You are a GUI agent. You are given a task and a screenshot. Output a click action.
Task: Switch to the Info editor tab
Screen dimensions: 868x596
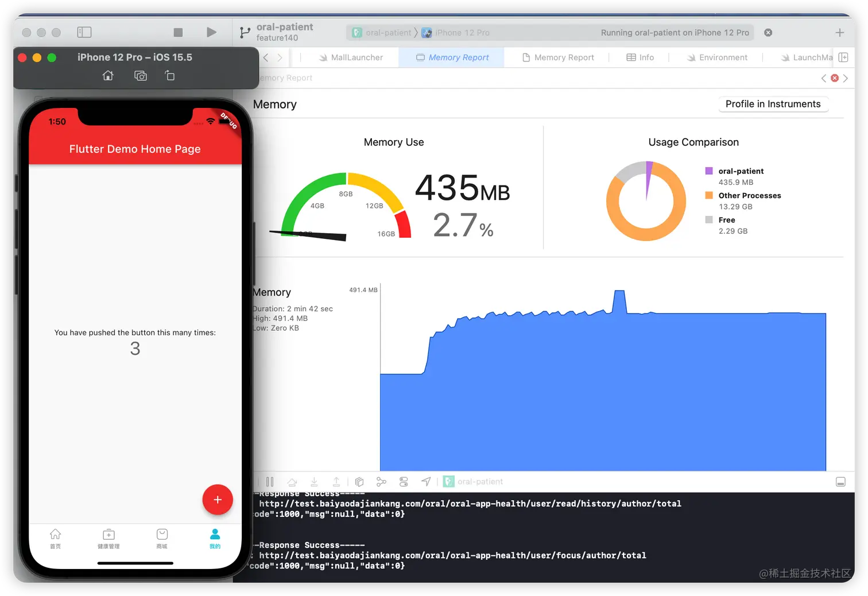coord(640,57)
